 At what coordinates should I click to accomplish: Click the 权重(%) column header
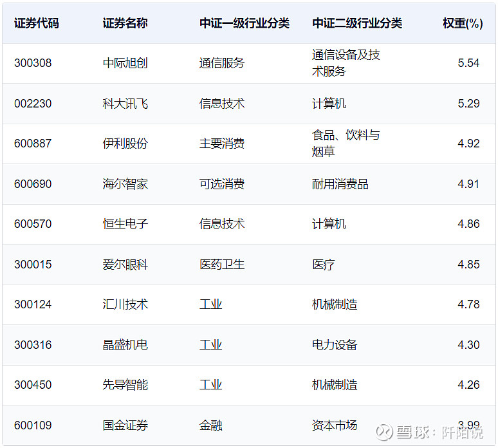[x=463, y=23]
